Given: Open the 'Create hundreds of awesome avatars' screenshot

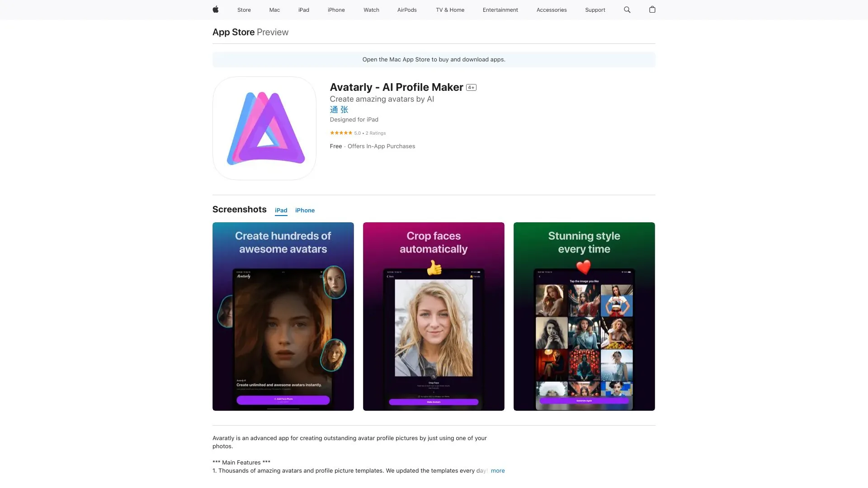Looking at the screenshot, I should (283, 316).
